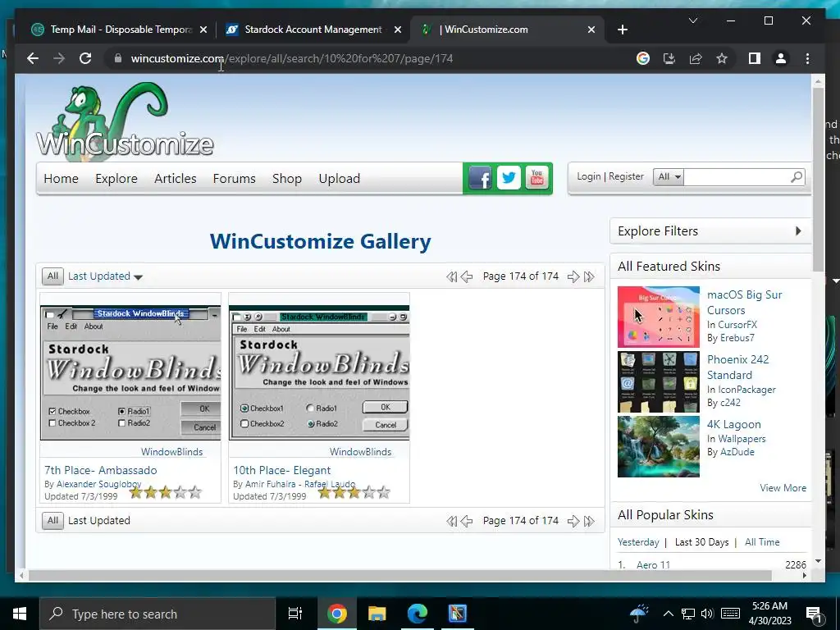This screenshot has height=630, width=840.
Task: Click the Register link
Action: pyautogui.click(x=626, y=176)
